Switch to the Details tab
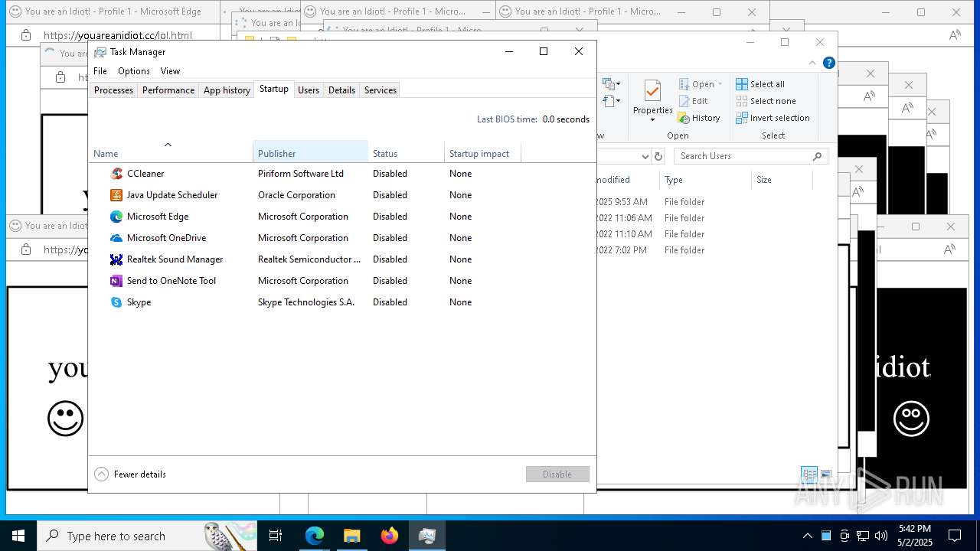The image size is (980, 551). (x=341, y=90)
